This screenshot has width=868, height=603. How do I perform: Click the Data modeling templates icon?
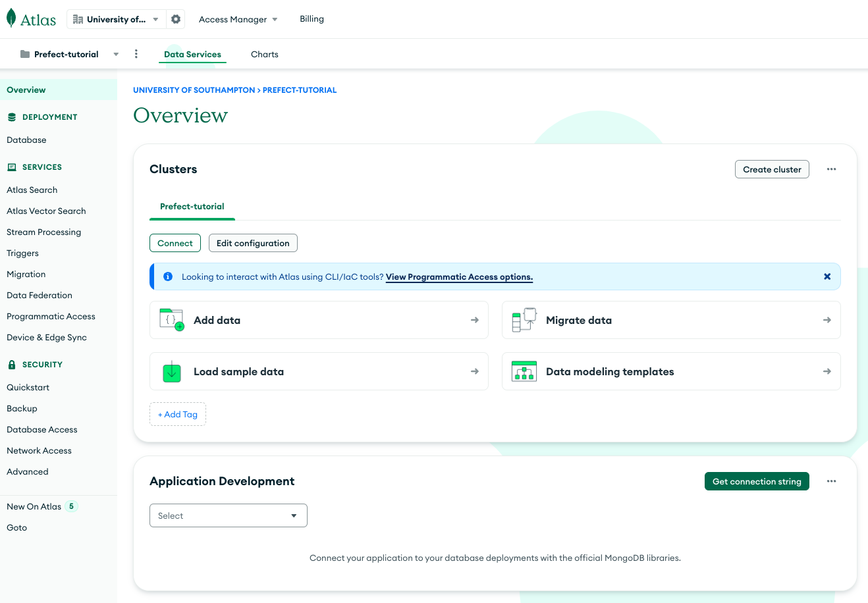coord(524,371)
